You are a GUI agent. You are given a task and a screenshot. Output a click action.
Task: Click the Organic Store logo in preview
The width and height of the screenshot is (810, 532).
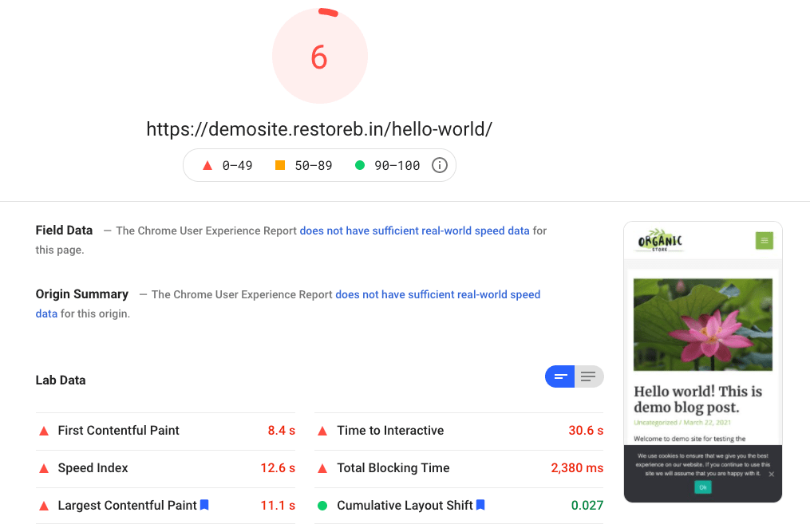(660, 241)
